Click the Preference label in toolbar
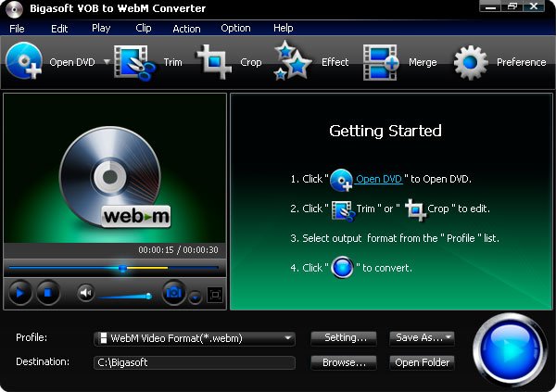The height and width of the screenshot is (392, 556). [521, 62]
